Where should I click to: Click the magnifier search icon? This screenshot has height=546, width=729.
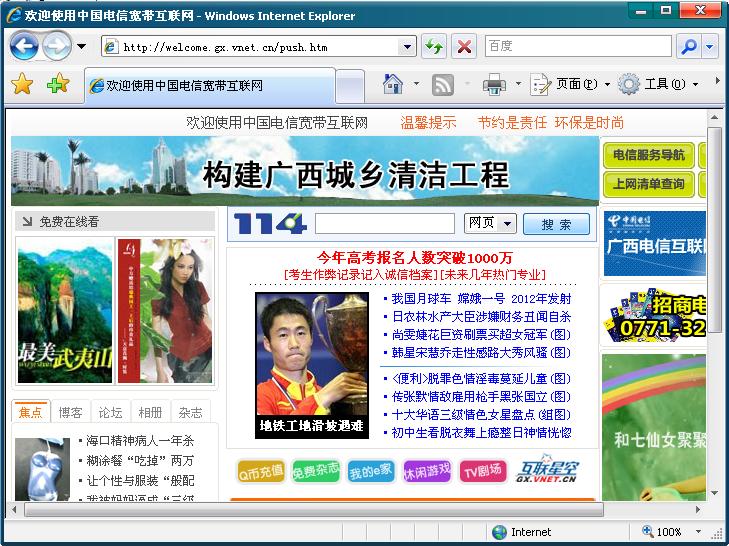689,46
